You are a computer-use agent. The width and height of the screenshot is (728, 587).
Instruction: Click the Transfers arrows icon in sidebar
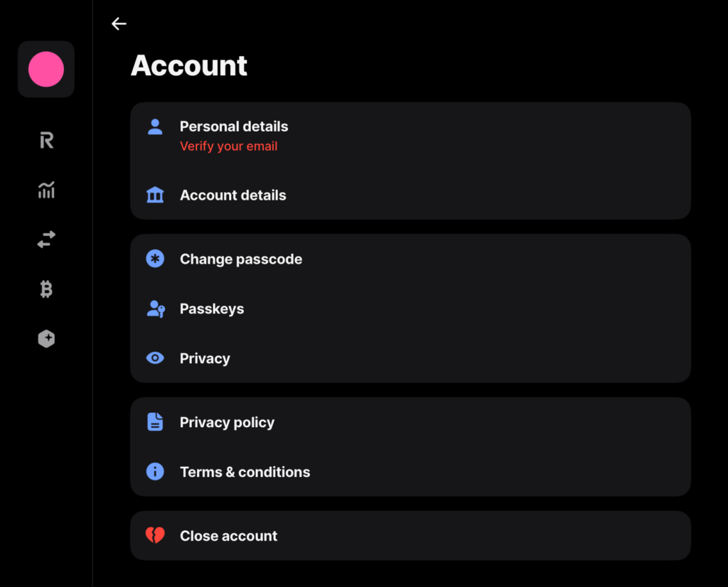(45, 239)
